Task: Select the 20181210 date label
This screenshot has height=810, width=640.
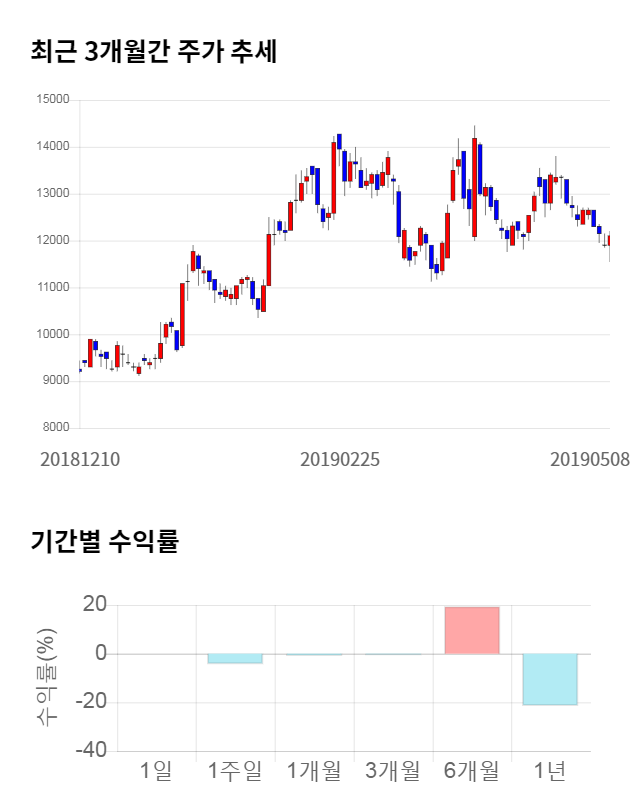Action: pos(80,461)
